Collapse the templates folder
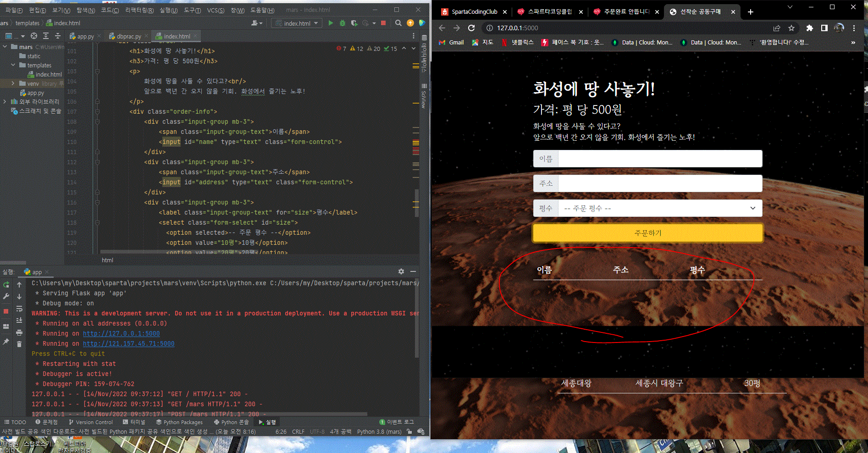This screenshot has height=453, width=868. point(13,65)
